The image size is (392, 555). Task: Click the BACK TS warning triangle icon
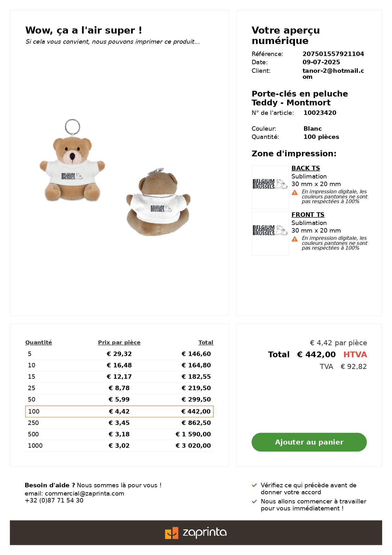tap(295, 192)
